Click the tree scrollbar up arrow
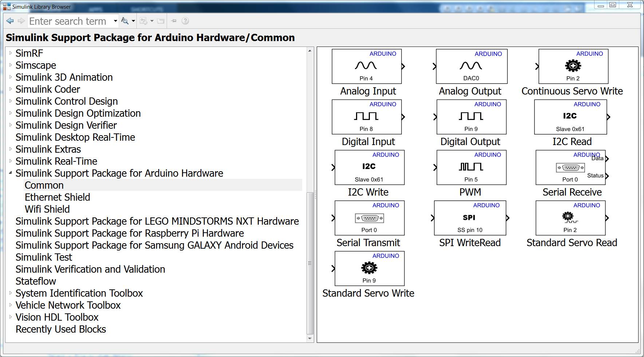 click(310, 51)
